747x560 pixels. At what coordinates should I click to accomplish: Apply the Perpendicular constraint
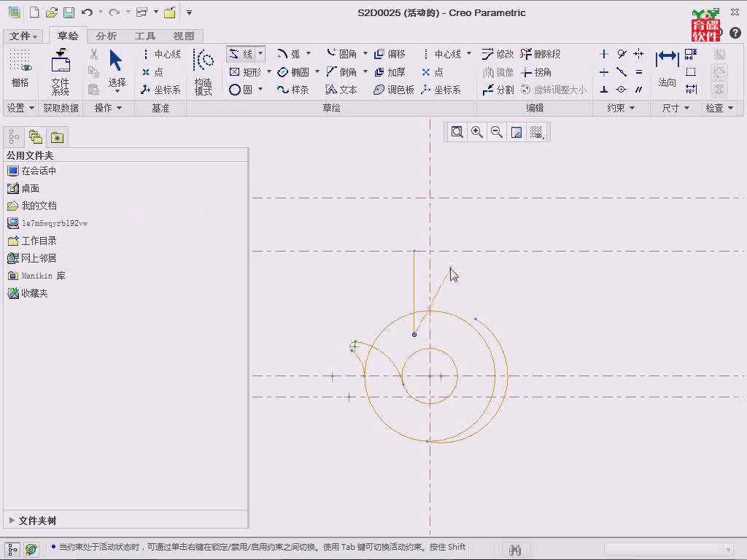603,90
